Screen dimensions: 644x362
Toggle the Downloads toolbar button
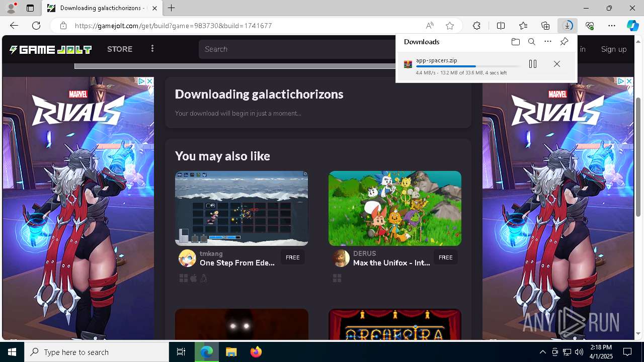click(568, 26)
